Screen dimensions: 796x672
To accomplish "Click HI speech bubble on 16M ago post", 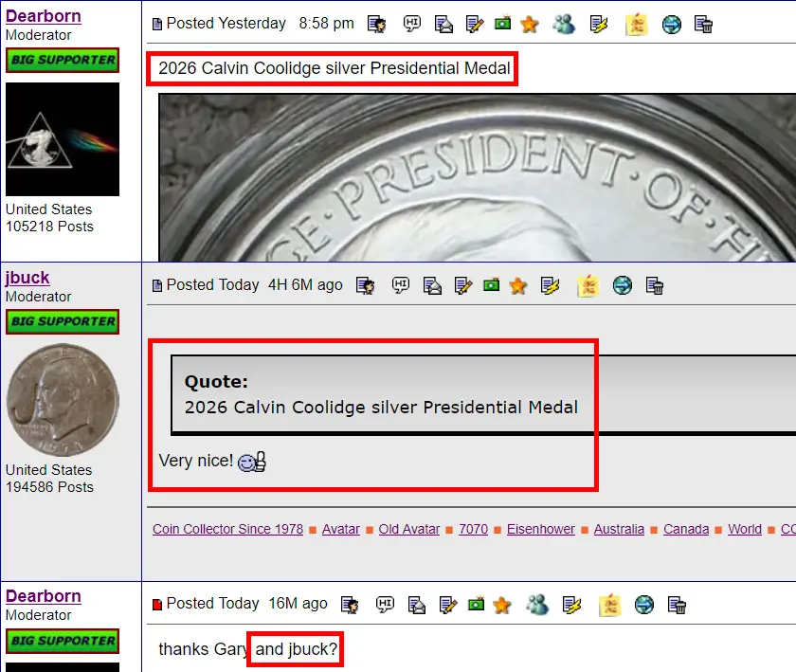I will [385, 604].
